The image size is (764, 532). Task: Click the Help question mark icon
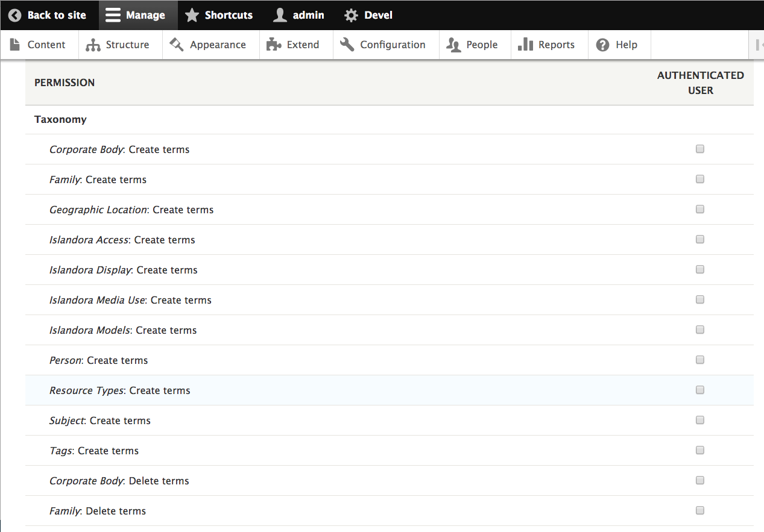(x=602, y=45)
